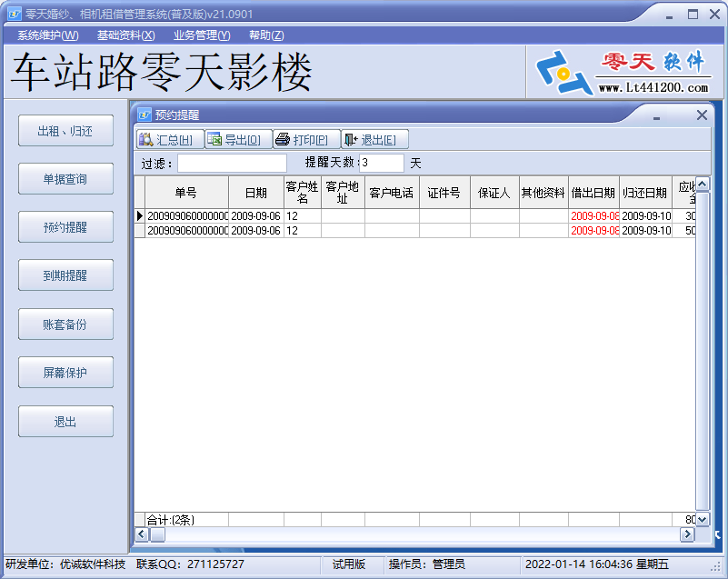
Task: Click the 退出 exit door icon in toolbar
Action: 351,139
